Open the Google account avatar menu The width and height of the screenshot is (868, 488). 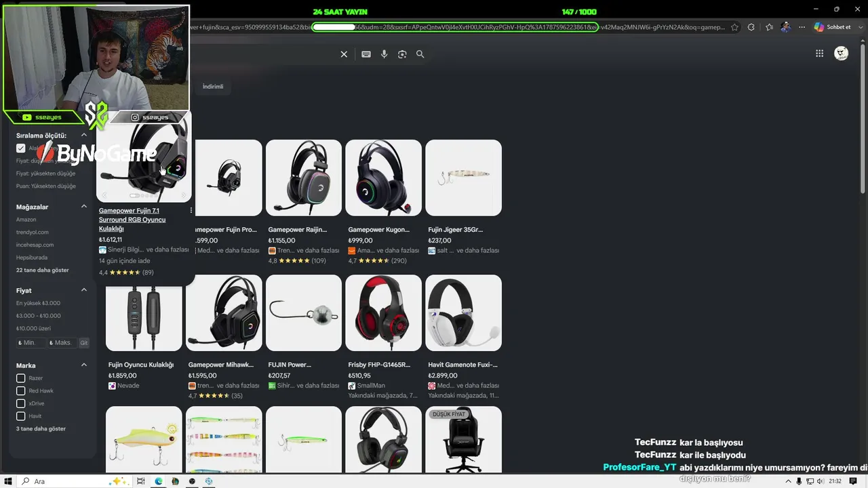[841, 54]
